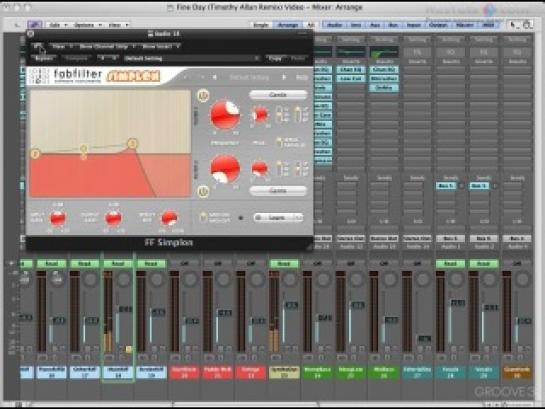This screenshot has height=409, width=545.
Task: Open FabFilter Help
Action: click(301, 77)
